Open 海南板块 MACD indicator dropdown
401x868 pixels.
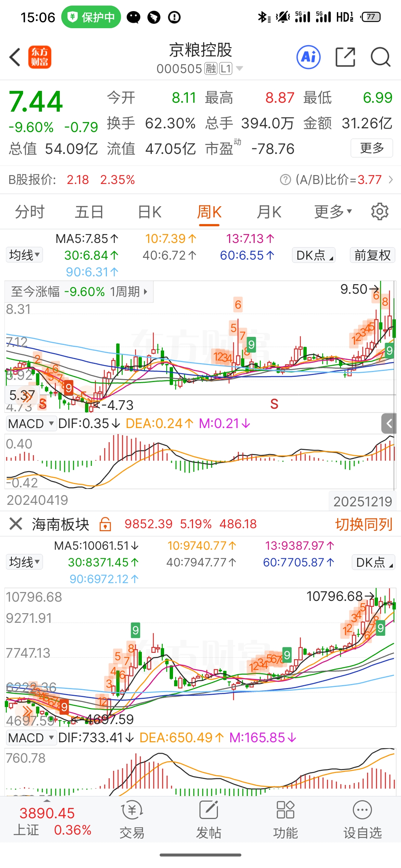pyautogui.click(x=31, y=738)
